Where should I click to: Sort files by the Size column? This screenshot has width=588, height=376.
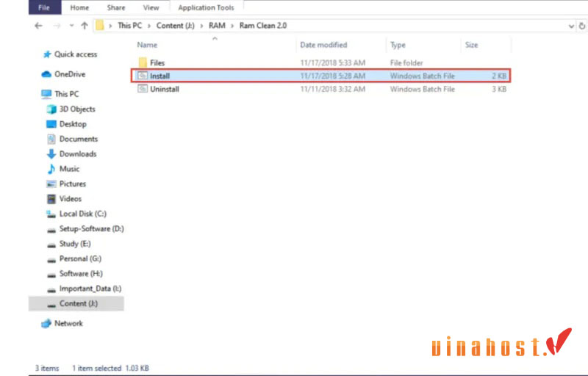tap(471, 45)
